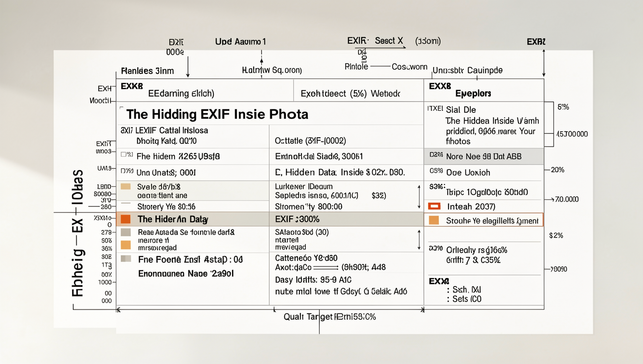The image size is (643, 364).
Task: Click the "Stouhe Ye elagillelts" outlined row text
Action: click(492, 221)
